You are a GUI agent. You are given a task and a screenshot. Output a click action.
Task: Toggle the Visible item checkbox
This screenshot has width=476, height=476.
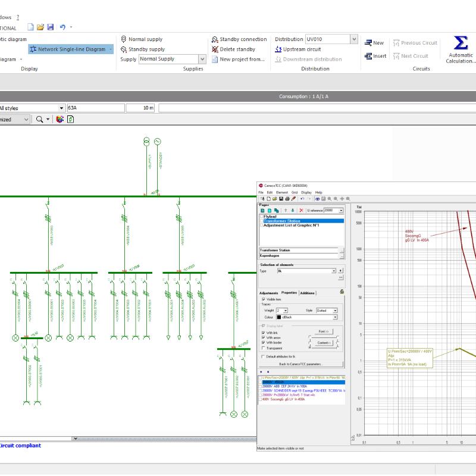point(263,299)
